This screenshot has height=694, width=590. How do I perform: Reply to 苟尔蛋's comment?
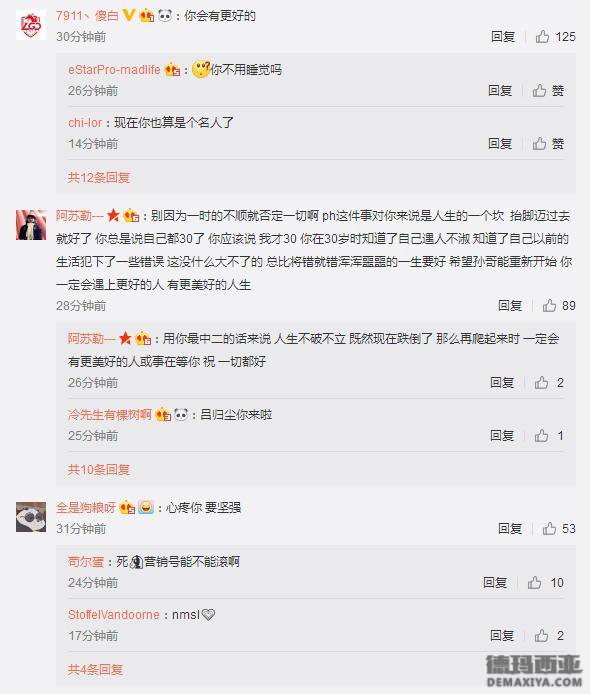[495, 582]
